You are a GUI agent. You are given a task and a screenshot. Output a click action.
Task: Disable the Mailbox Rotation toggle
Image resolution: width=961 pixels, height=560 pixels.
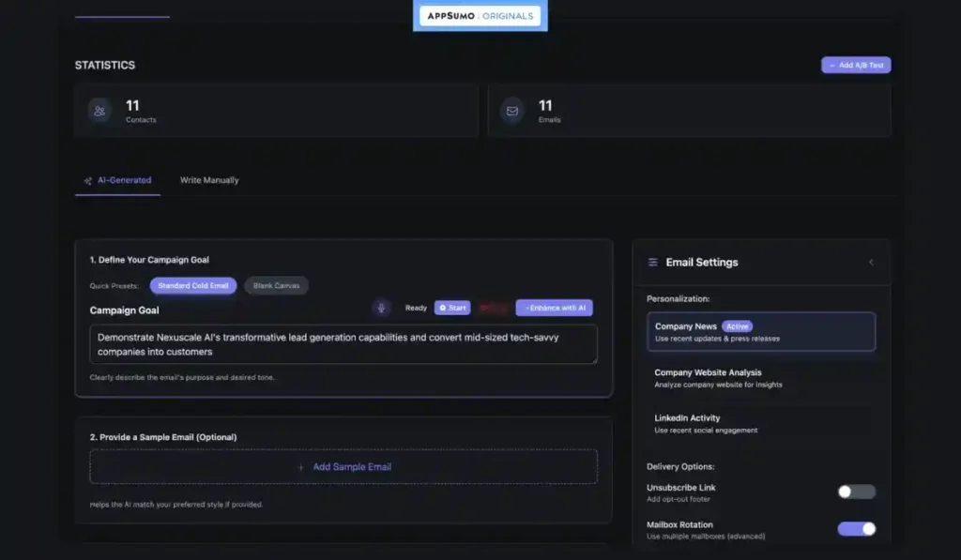click(856, 529)
